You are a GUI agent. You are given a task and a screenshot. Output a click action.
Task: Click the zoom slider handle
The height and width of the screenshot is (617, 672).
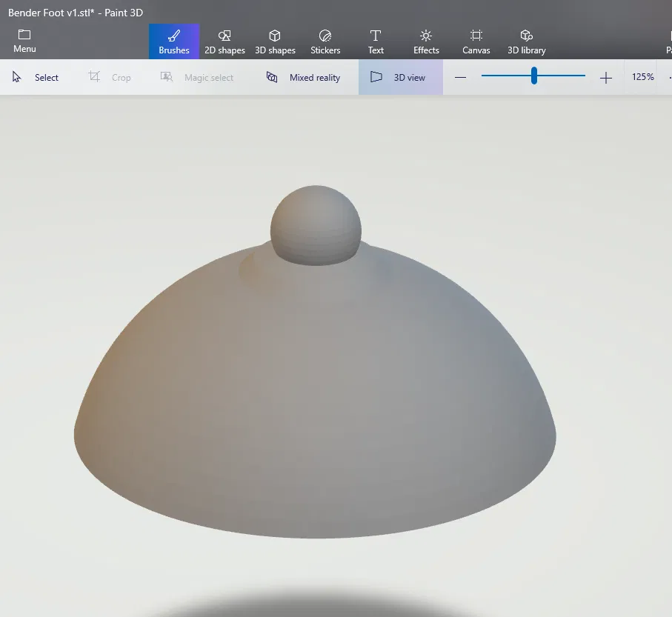click(534, 76)
